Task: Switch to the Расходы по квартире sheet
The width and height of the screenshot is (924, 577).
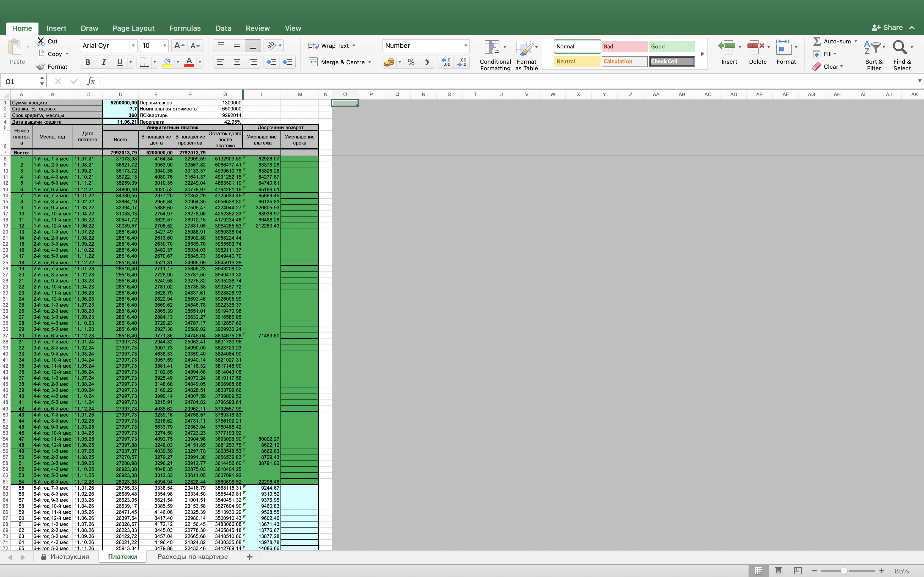Action: click(x=193, y=557)
